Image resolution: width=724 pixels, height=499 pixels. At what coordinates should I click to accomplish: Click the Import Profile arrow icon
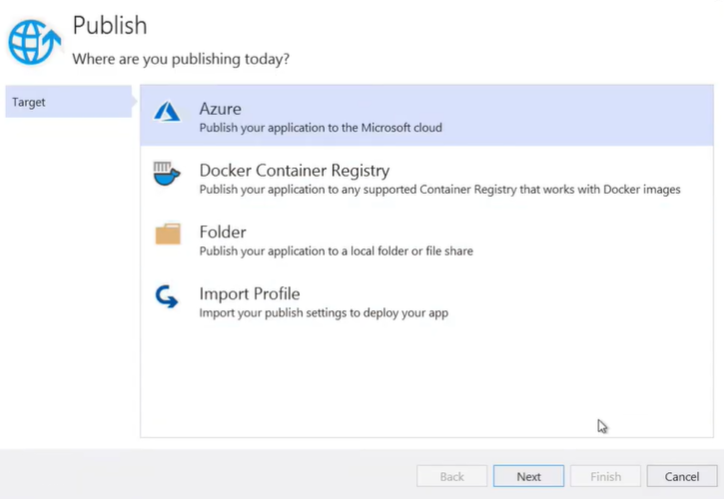click(167, 296)
